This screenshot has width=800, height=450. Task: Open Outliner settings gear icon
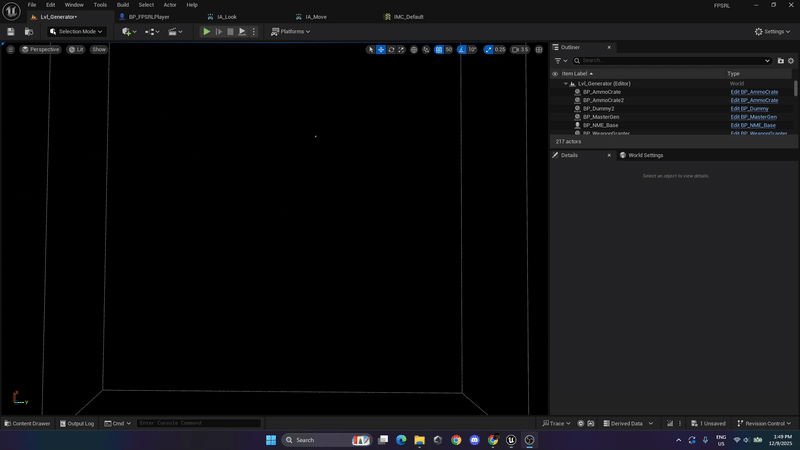tap(791, 61)
